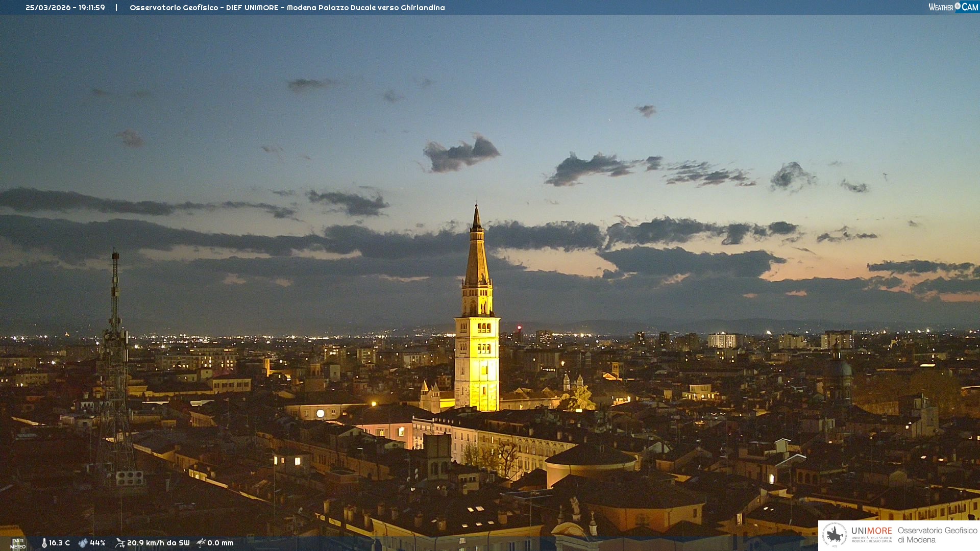Click the thermometer temperature icon
The width and height of the screenshot is (980, 551).
click(x=44, y=543)
